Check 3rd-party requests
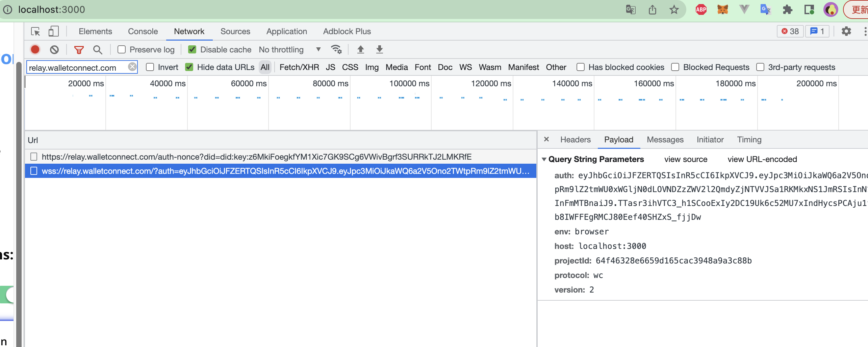868x347 pixels. tap(760, 67)
